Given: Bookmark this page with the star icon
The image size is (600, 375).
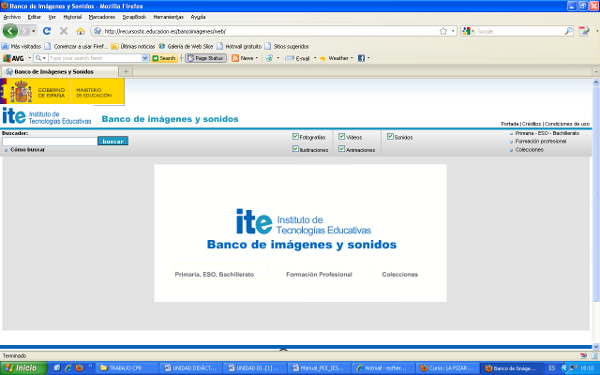Looking at the screenshot, I should point(443,31).
